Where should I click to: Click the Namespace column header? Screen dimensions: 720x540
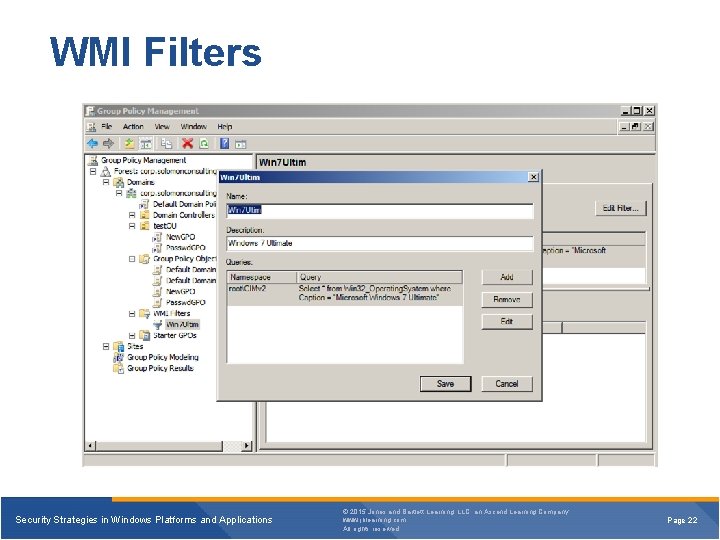262,277
